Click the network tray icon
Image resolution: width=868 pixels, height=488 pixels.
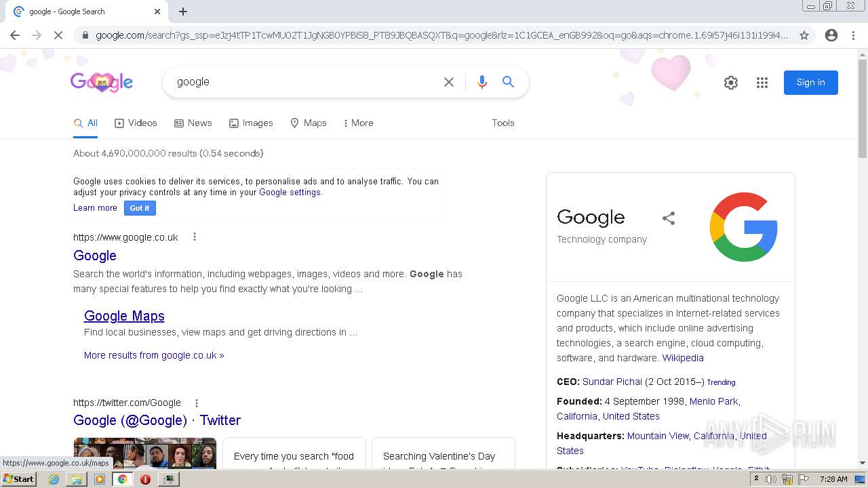pos(787,479)
